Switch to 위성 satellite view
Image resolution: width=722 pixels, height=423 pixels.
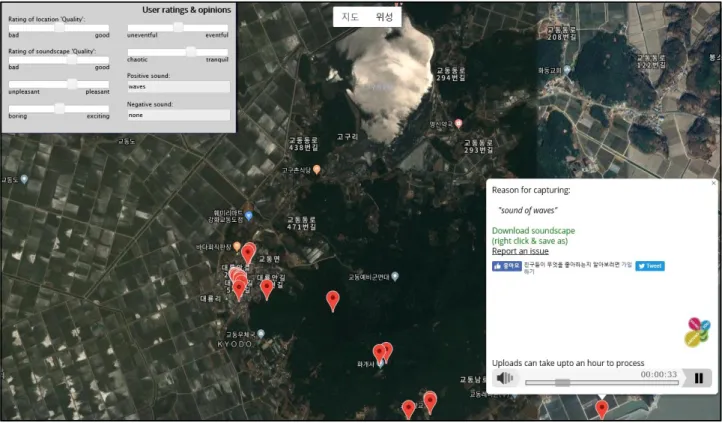coord(384,17)
